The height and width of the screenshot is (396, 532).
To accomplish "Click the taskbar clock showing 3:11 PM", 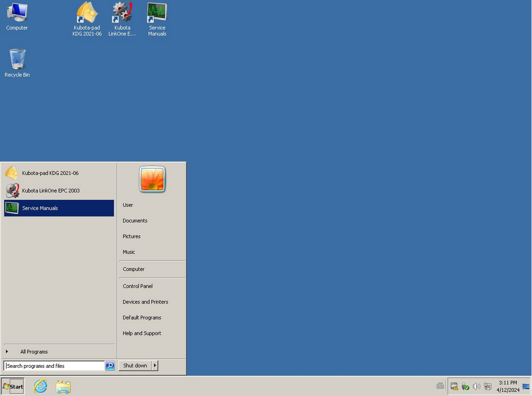I will click(508, 386).
